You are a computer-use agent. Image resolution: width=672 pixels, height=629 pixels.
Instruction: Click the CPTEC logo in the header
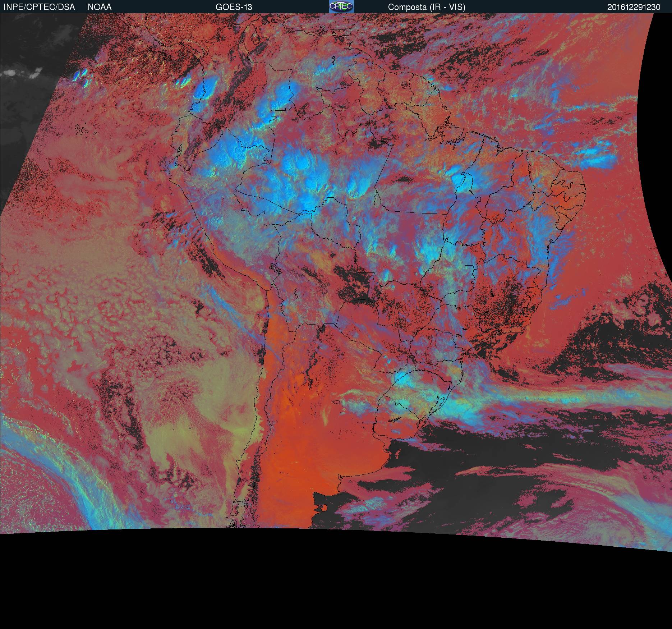click(x=341, y=6)
